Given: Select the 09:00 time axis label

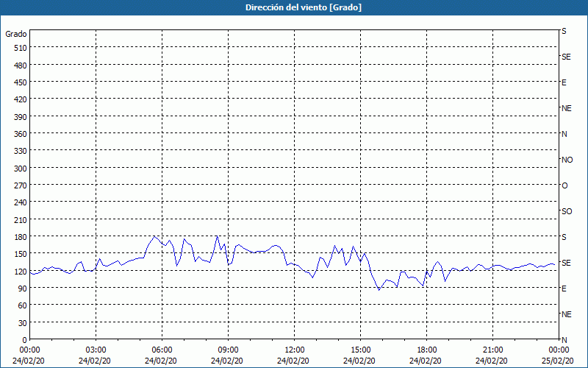Looking at the screenshot, I should (229, 350).
